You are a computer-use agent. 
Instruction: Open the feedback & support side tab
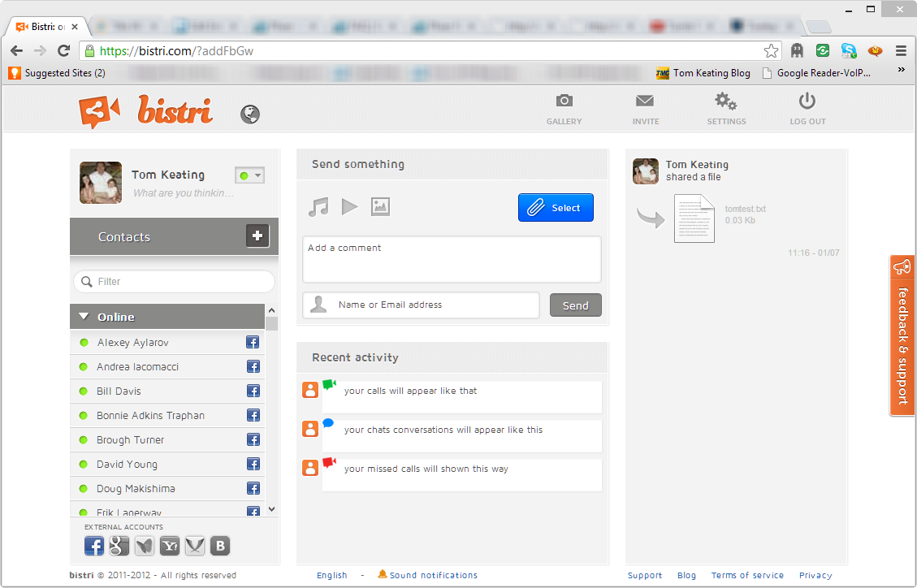click(902, 335)
